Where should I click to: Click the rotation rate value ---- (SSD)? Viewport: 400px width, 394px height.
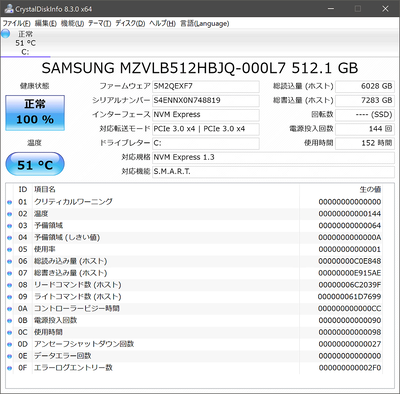[365, 115]
